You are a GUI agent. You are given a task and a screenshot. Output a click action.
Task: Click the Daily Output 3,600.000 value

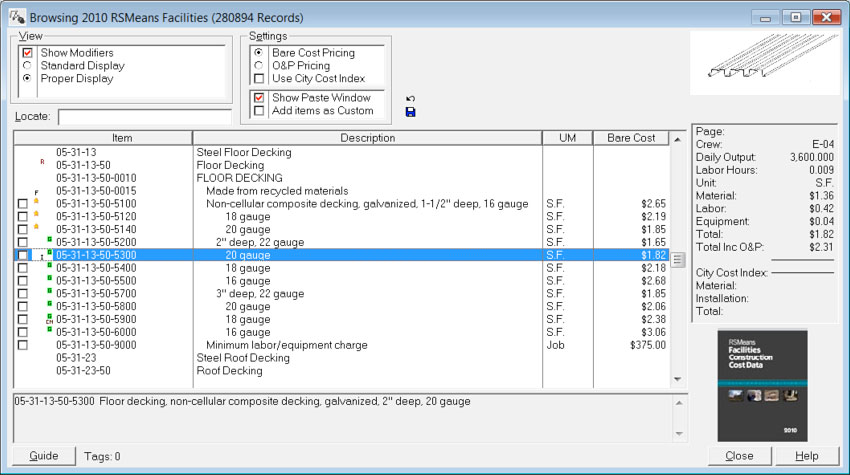(812, 157)
